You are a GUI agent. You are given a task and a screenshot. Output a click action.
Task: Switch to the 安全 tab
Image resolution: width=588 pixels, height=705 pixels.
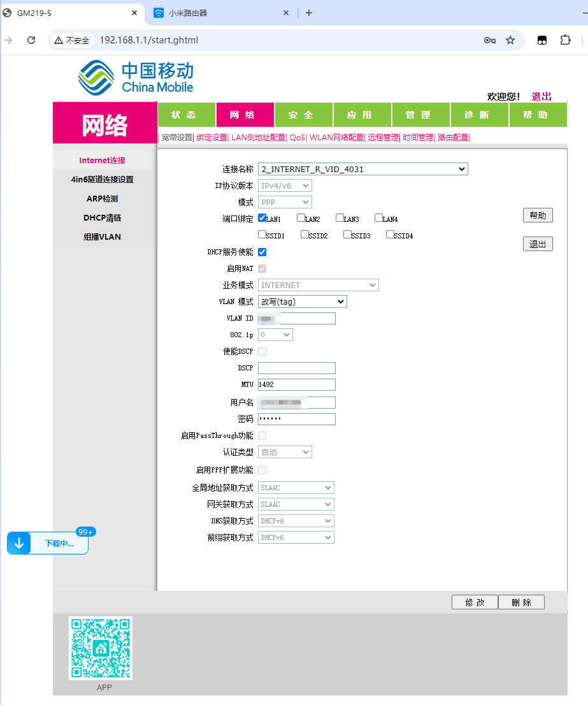(301, 115)
